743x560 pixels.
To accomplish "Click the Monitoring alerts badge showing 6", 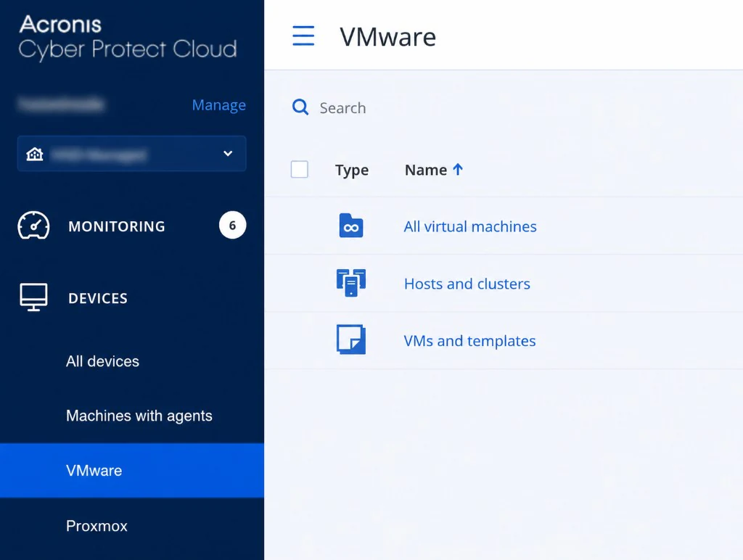I will click(232, 225).
